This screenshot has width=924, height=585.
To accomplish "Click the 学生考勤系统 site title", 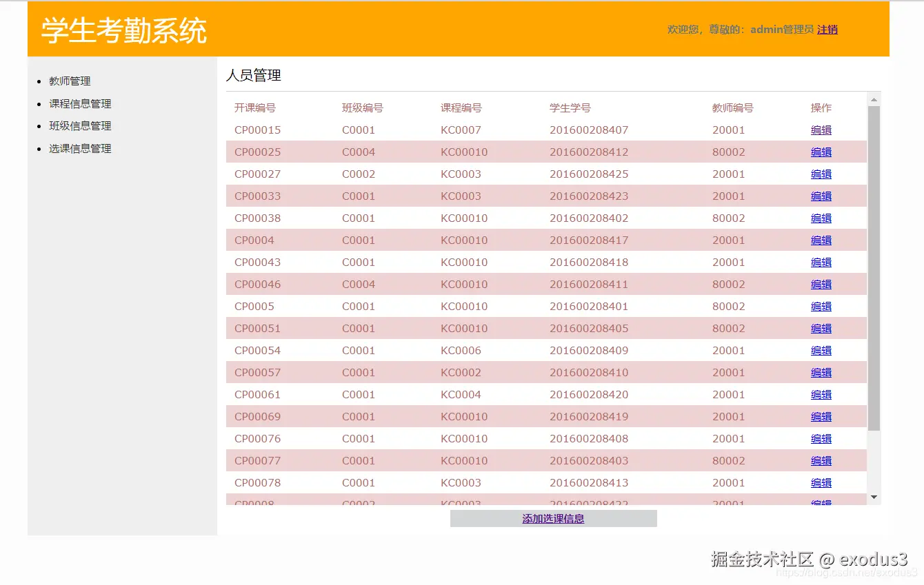I will 124,30.
